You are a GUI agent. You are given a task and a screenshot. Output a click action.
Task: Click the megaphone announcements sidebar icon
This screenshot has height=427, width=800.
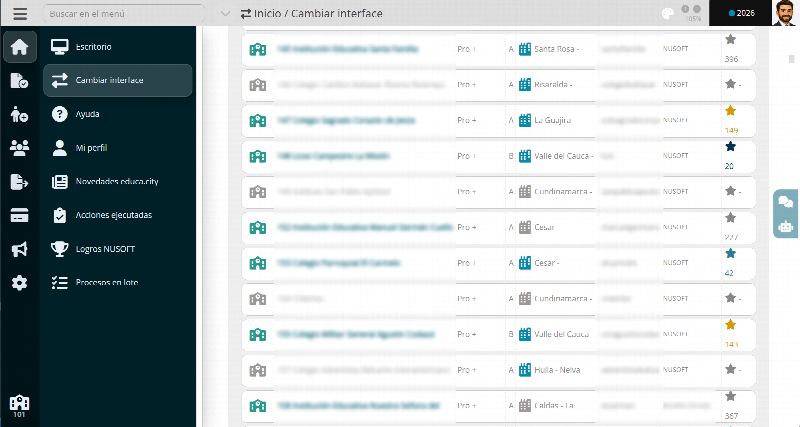[x=19, y=249]
